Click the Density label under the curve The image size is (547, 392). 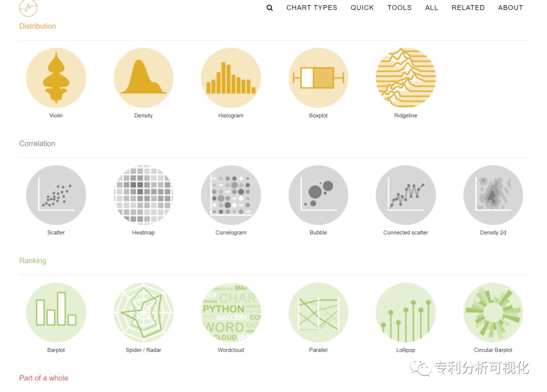(x=143, y=115)
